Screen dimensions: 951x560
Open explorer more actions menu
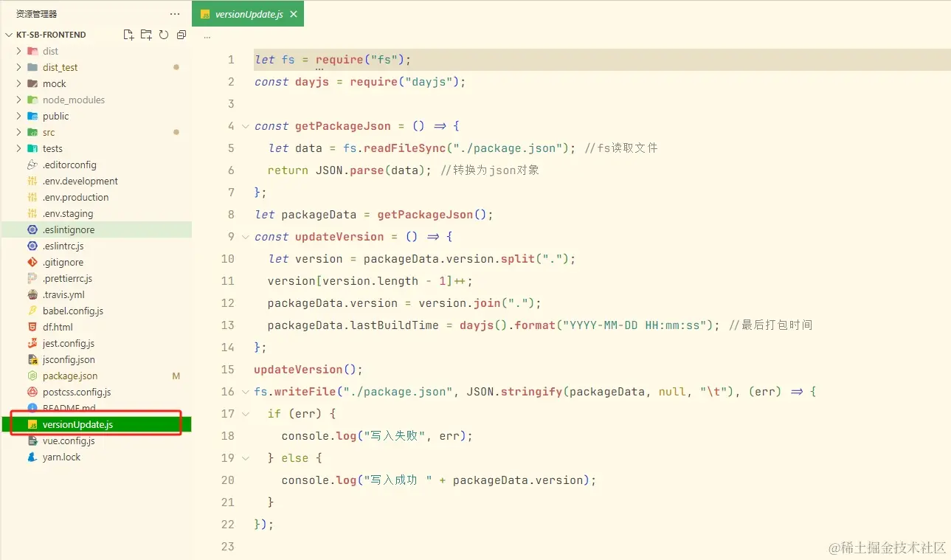pyautogui.click(x=174, y=13)
